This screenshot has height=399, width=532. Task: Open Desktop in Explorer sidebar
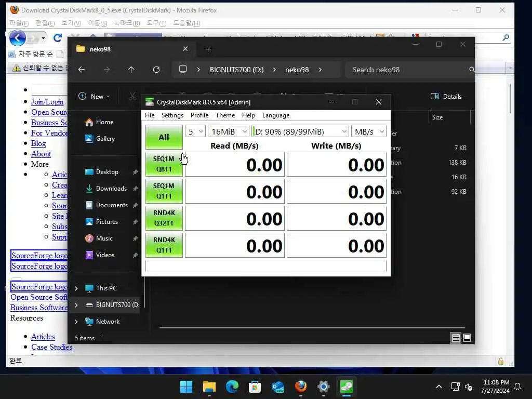(x=107, y=171)
